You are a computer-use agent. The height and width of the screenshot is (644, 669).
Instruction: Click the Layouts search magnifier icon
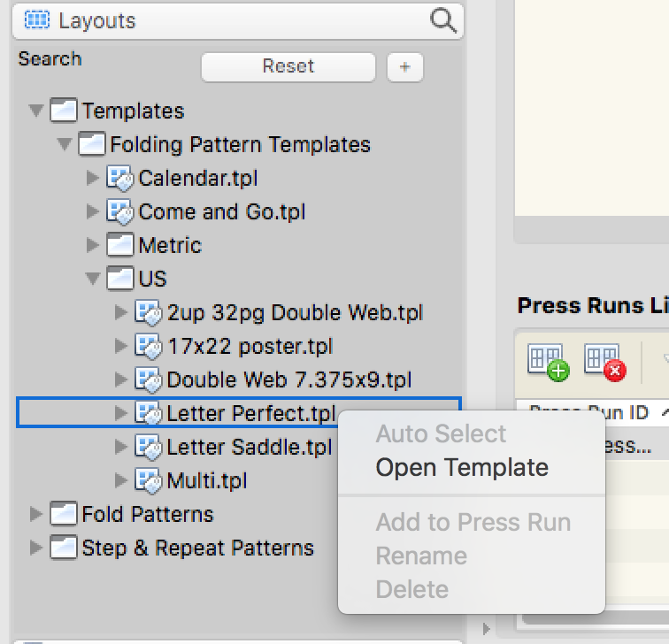443,20
